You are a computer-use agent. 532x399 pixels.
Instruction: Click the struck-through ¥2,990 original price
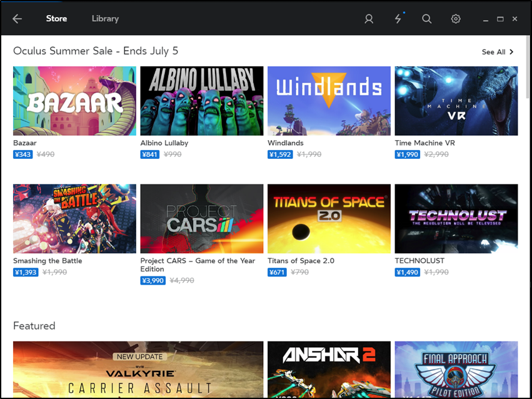[436, 154]
